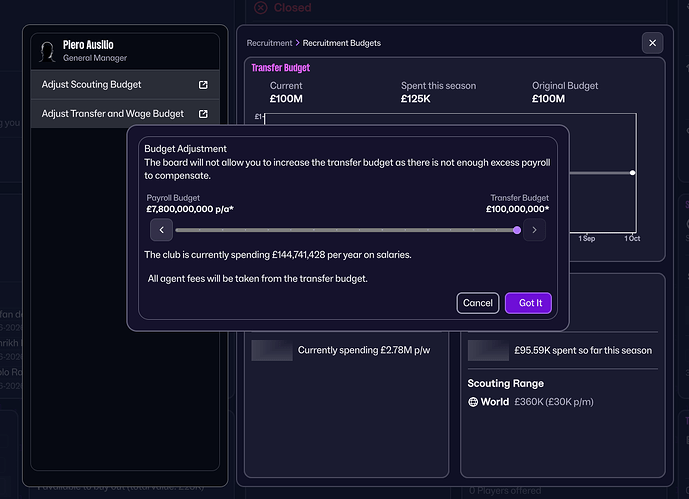Image resolution: width=689 pixels, height=499 pixels.
Task: Close the Recruitment Budgets panel with X
Action: pyautogui.click(x=652, y=43)
